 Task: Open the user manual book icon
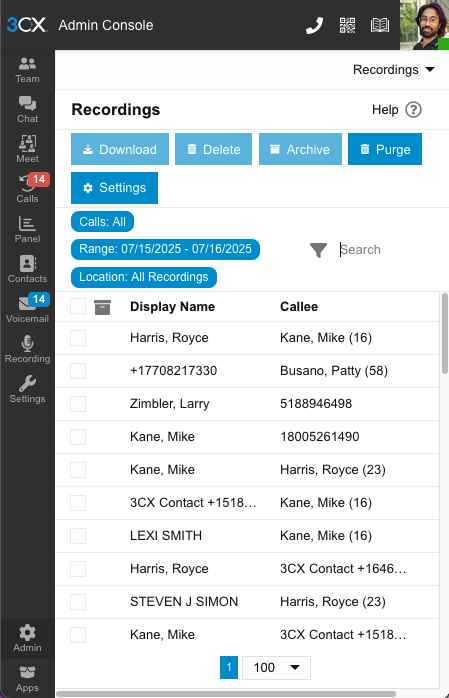pos(380,25)
